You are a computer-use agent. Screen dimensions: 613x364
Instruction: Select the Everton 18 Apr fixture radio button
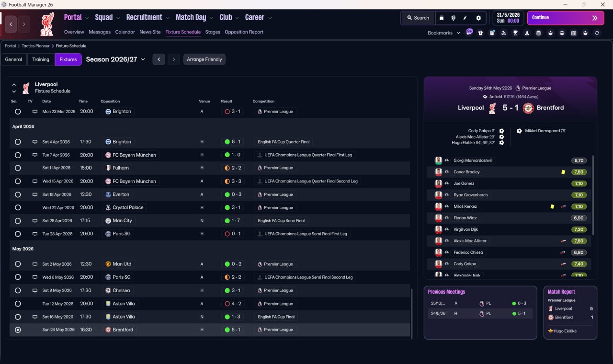[18, 194]
